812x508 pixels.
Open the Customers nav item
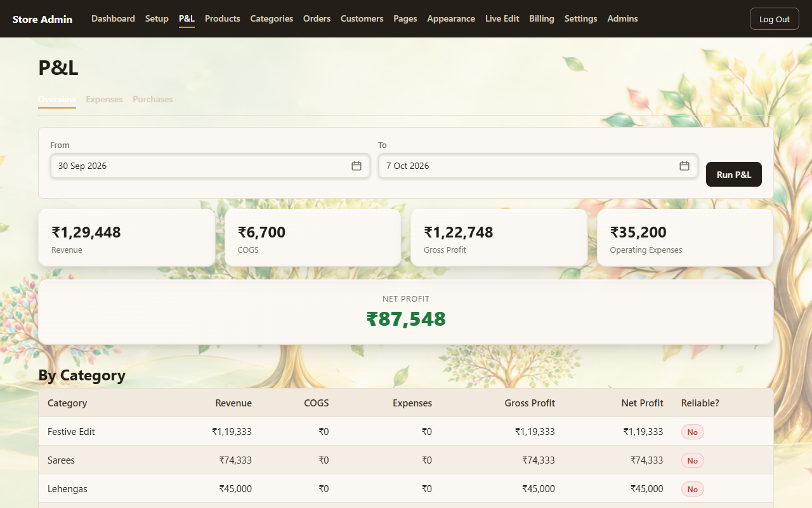362,18
